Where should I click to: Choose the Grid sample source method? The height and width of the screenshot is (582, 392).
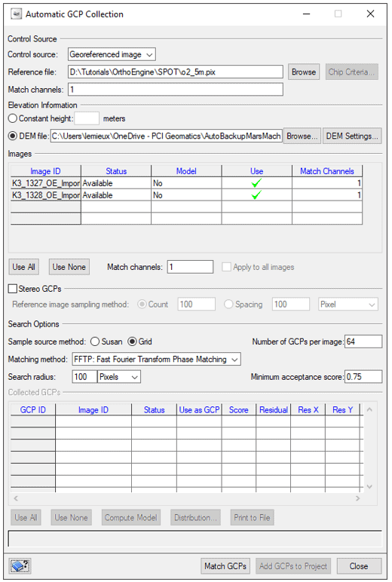(132, 342)
